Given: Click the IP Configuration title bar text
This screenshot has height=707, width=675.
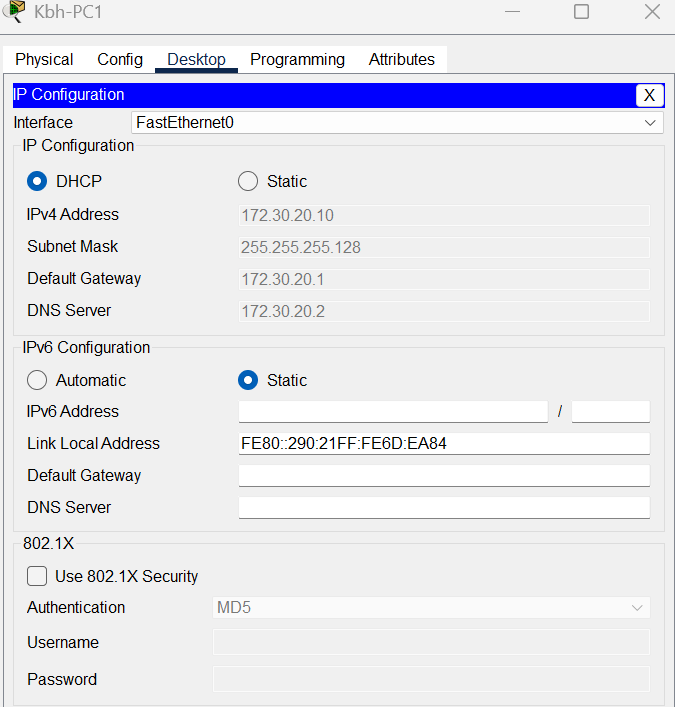Looking at the screenshot, I should point(69,95).
